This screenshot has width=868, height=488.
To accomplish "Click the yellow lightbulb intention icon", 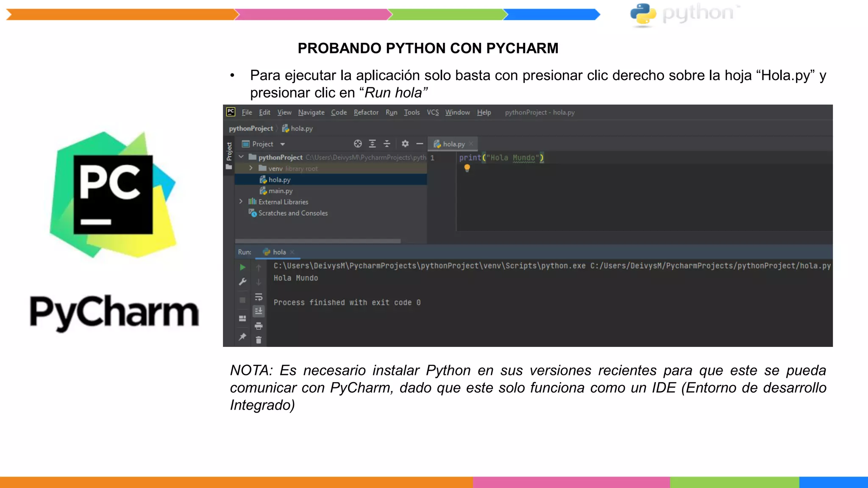I will [467, 168].
